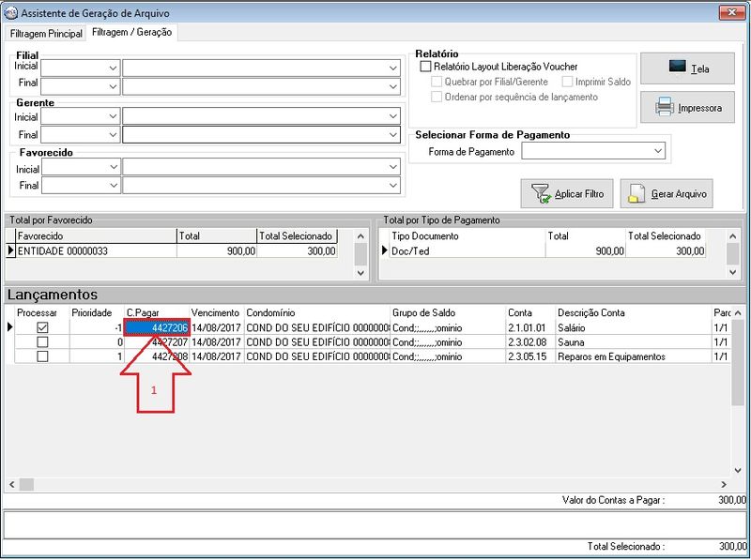Click the monitor icon on Tela button

click(678, 67)
